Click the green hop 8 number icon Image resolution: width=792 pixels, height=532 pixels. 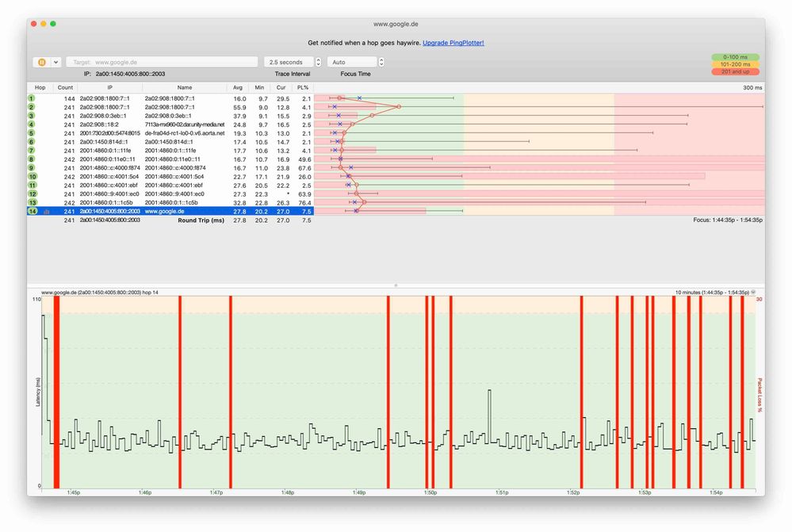(x=32, y=159)
